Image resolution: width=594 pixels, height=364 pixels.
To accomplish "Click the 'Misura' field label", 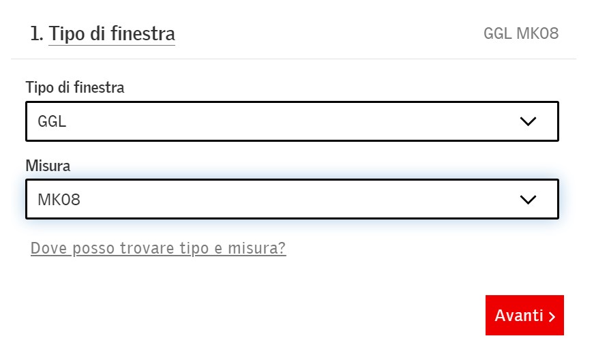I will 48,166.
